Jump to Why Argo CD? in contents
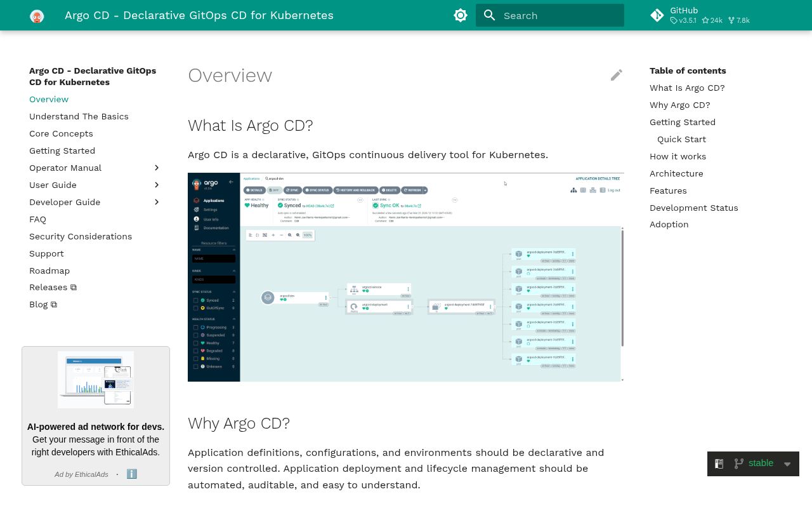The width and height of the screenshot is (812, 508). (x=679, y=105)
